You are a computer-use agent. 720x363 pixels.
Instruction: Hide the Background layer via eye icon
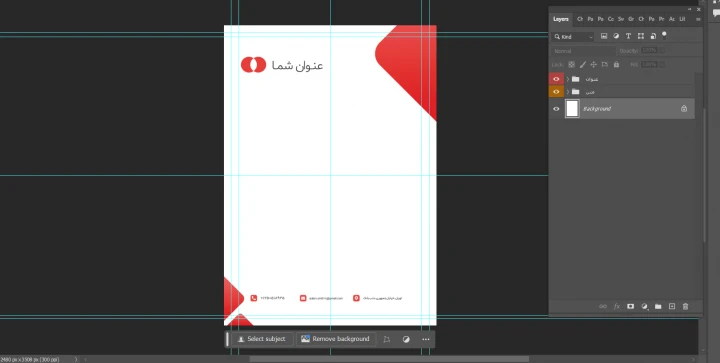[556, 109]
